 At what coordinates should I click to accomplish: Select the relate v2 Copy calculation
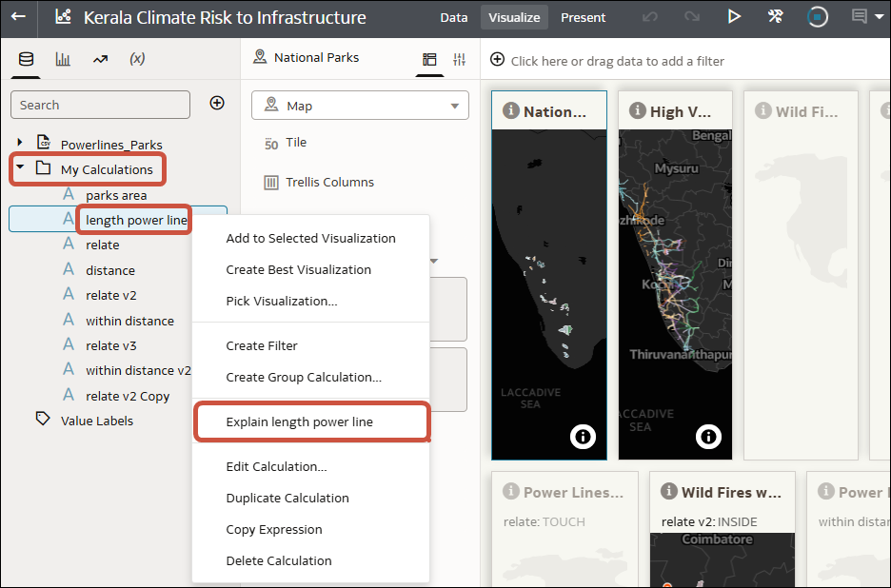[128, 396]
